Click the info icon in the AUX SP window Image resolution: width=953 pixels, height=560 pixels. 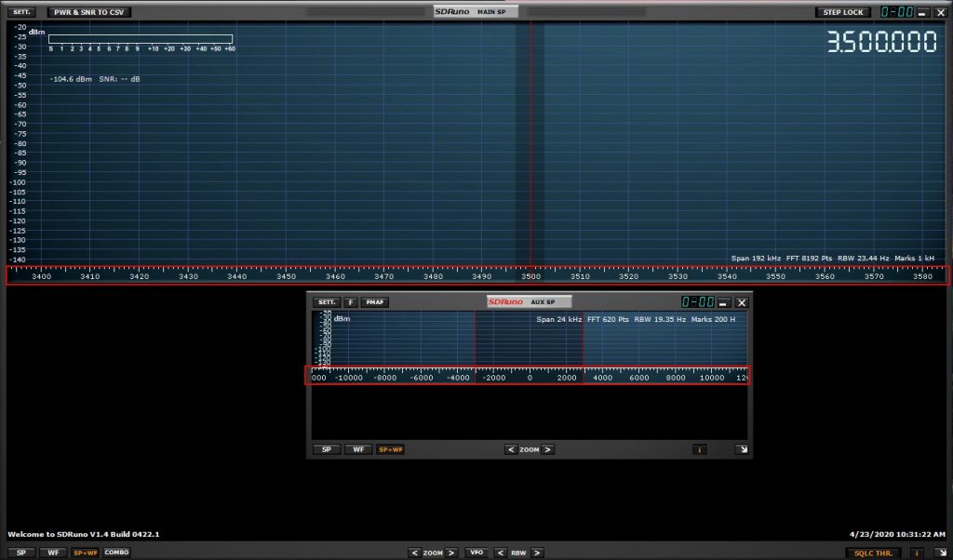[699, 449]
